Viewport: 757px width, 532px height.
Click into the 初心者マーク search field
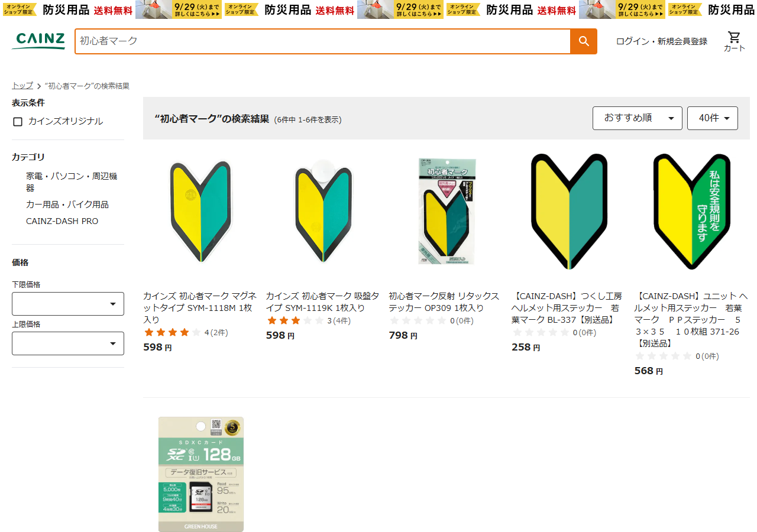tap(322, 41)
